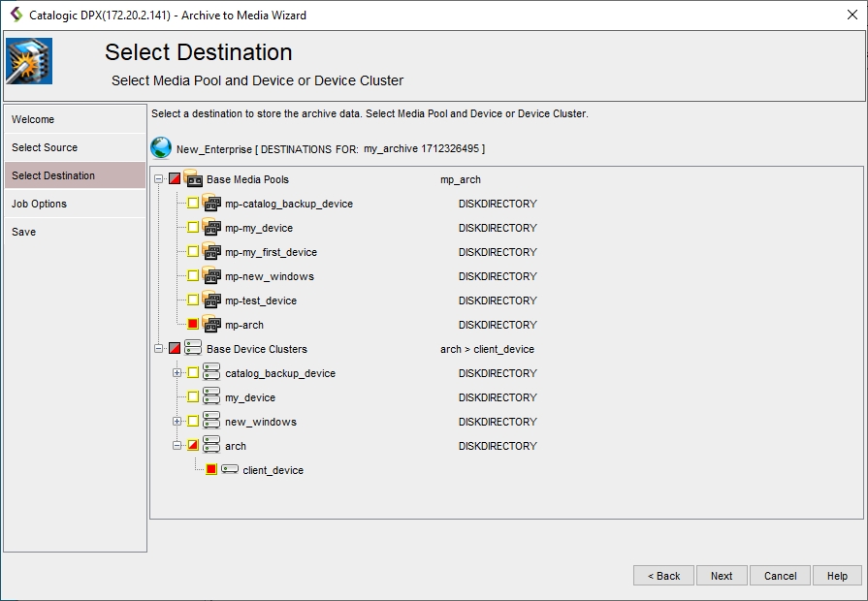Click the client_device drive icon

[230, 470]
